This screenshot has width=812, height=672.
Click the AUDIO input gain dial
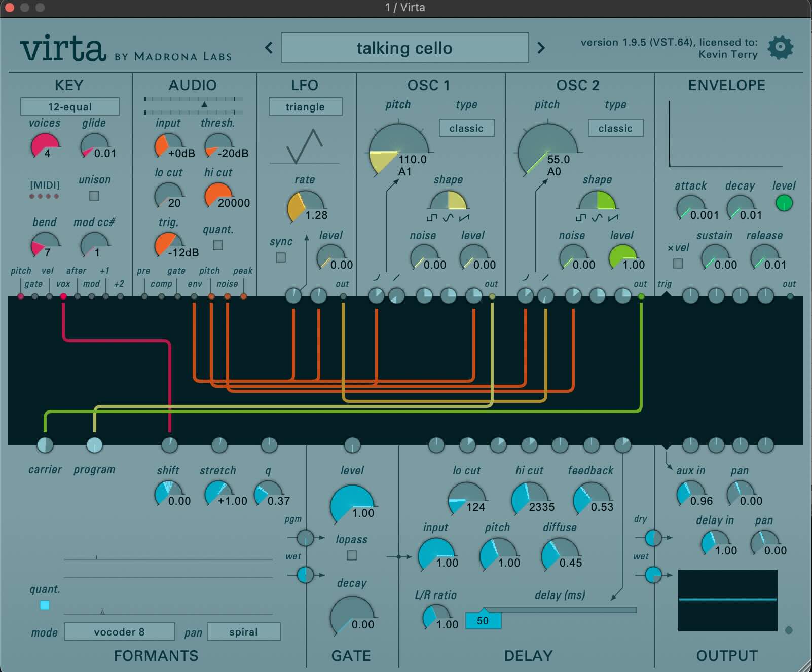(x=168, y=146)
